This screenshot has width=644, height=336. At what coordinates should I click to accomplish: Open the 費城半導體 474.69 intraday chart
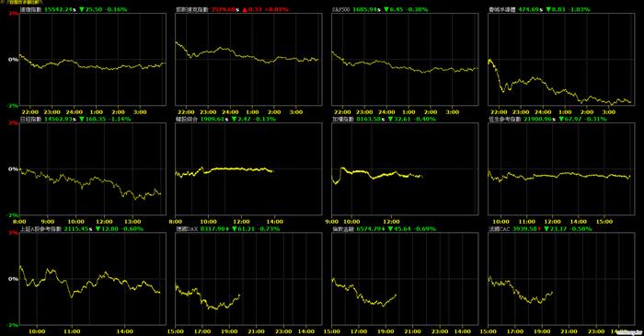point(561,60)
